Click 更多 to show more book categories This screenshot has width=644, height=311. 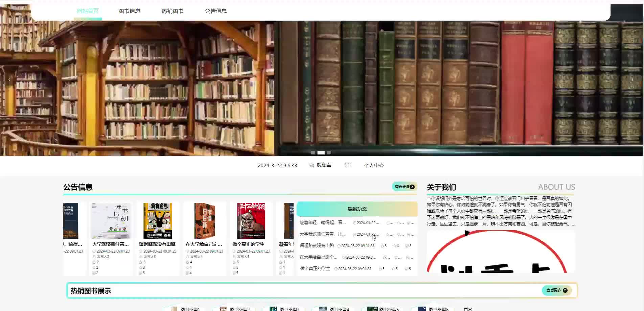[x=468, y=309]
